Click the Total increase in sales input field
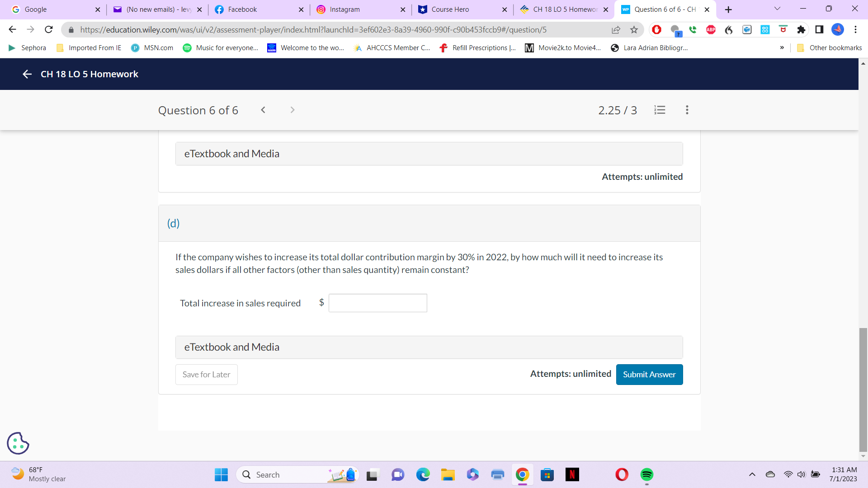Screen dimensions: 868x488 [x=377, y=303]
